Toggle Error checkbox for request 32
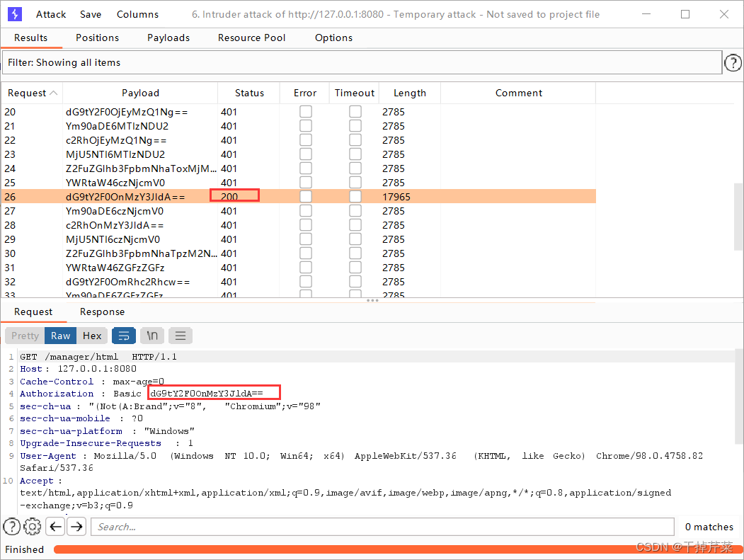This screenshot has width=744, height=560. pos(306,282)
